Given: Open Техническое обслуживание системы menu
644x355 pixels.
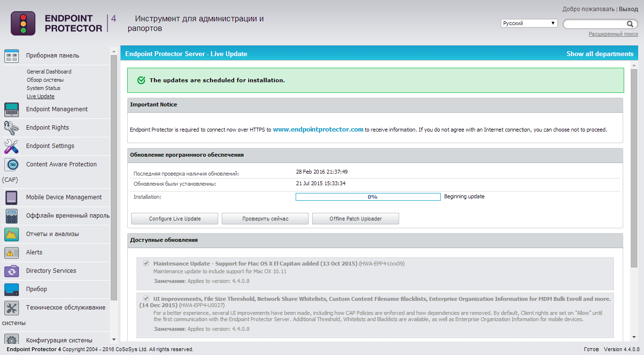Looking at the screenshot, I should pos(66,308).
